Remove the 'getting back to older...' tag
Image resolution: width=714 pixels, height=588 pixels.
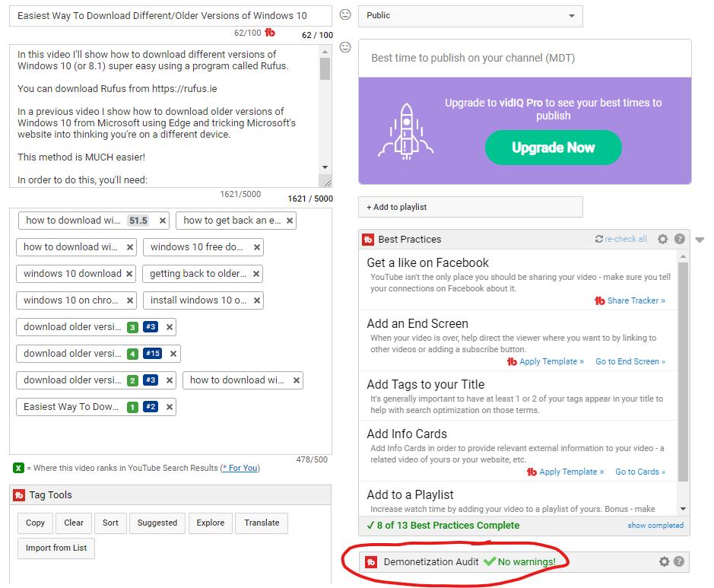[x=256, y=274]
